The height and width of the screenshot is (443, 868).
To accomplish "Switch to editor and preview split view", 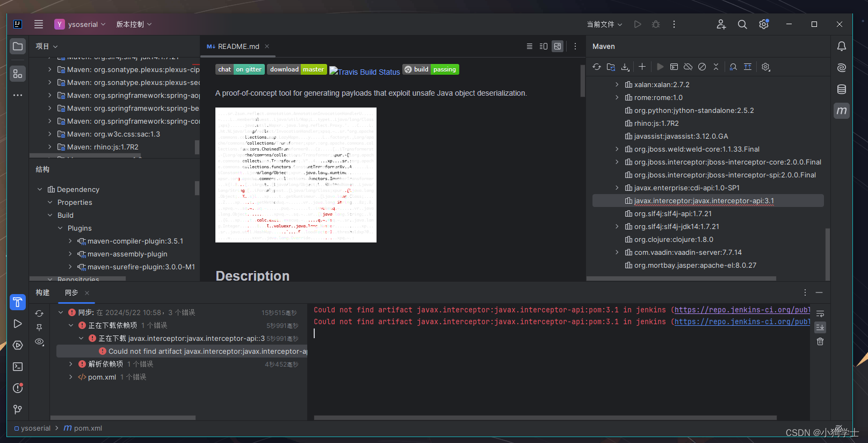I will point(544,46).
